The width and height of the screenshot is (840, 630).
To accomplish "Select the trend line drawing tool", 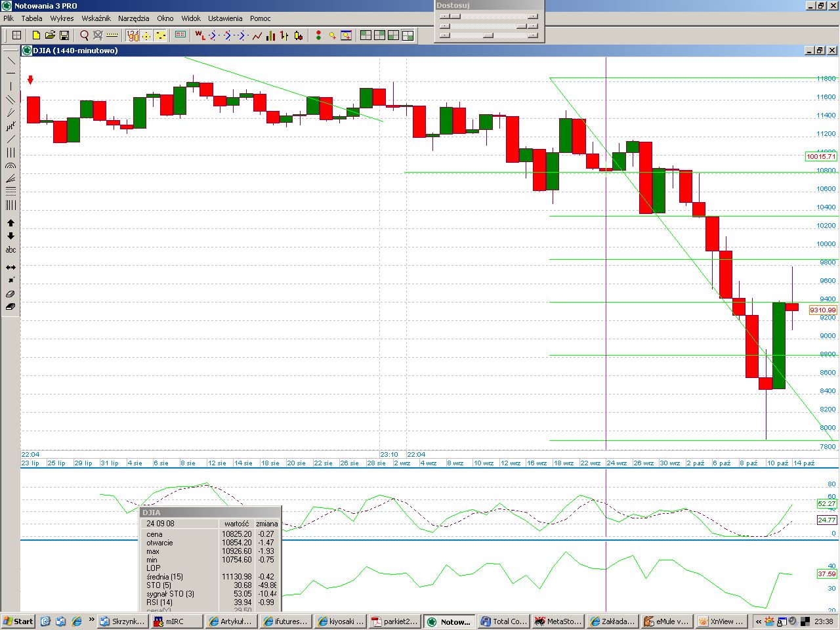I will pyautogui.click(x=10, y=60).
